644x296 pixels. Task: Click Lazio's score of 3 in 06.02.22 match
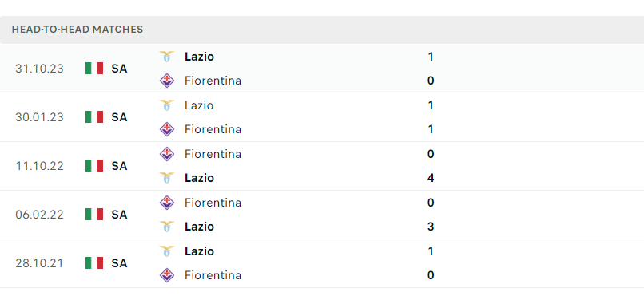(431, 227)
